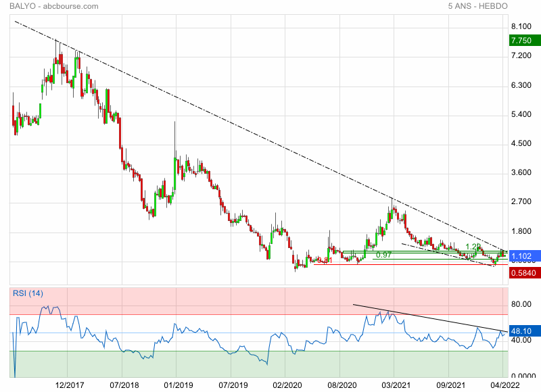Select the red 0.5840 low price tag
The image size is (541, 392).
click(x=525, y=273)
